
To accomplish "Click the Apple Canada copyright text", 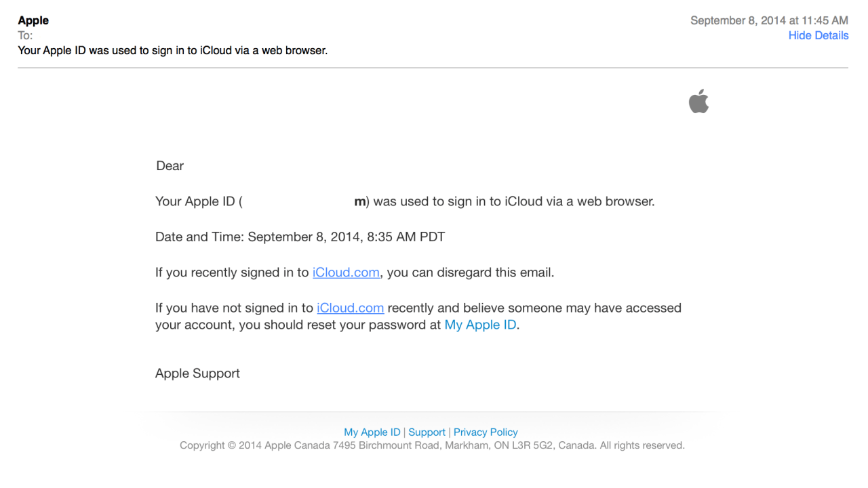I will pos(432,445).
